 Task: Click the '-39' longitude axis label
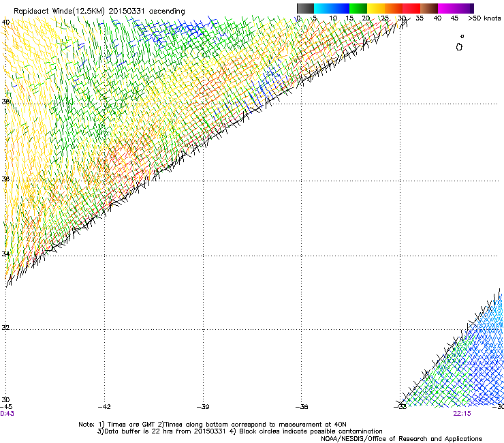203,407
